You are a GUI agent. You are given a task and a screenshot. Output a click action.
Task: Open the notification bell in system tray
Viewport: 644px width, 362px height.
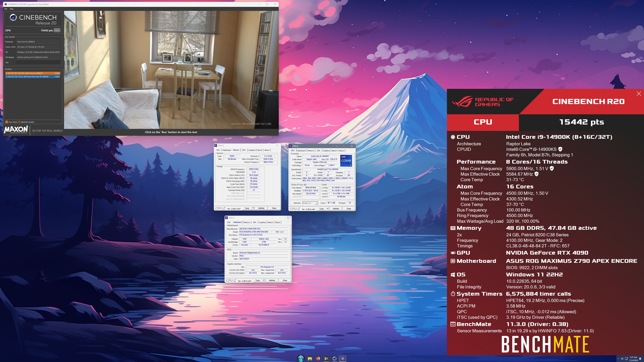(x=640, y=359)
